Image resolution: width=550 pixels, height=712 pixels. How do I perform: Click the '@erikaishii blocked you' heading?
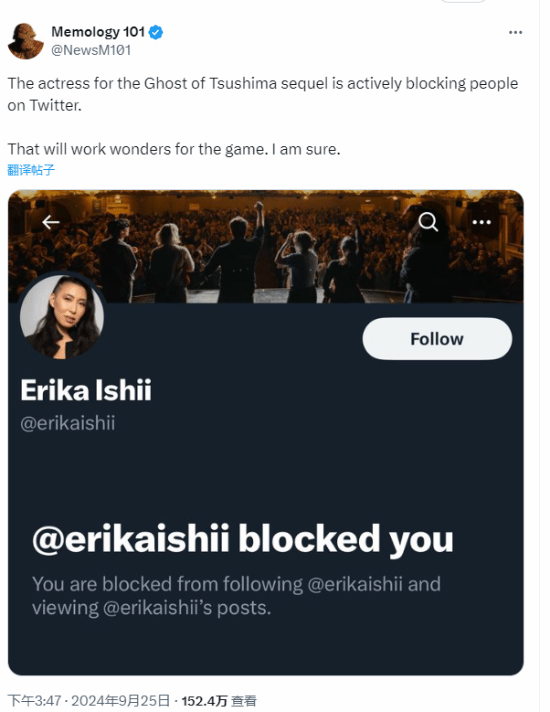(243, 539)
